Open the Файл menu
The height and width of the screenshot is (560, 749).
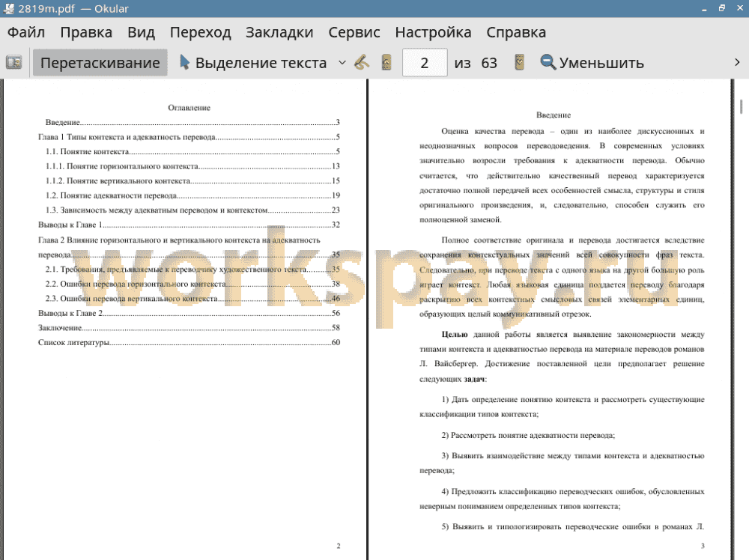pos(26,32)
